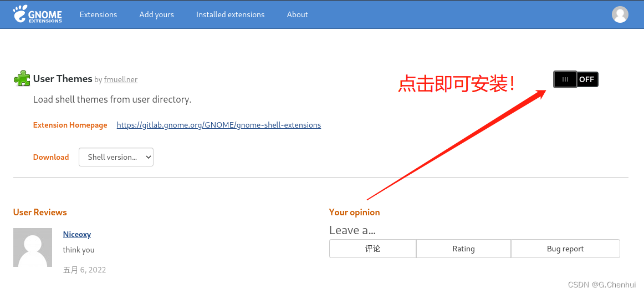Click the User Reviews heading
The image size is (644, 293).
pyautogui.click(x=40, y=213)
